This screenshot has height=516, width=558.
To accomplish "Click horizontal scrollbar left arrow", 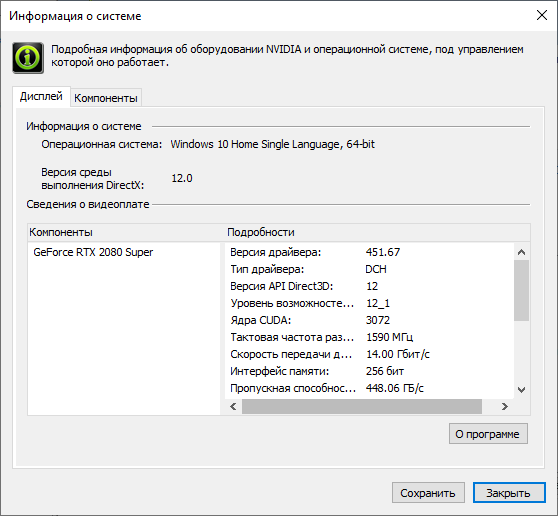I will [233, 406].
